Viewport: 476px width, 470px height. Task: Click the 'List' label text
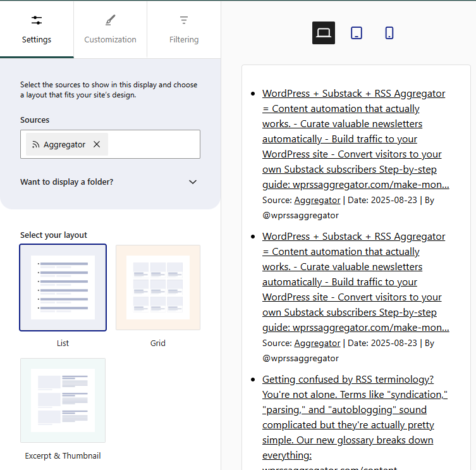tap(63, 343)
